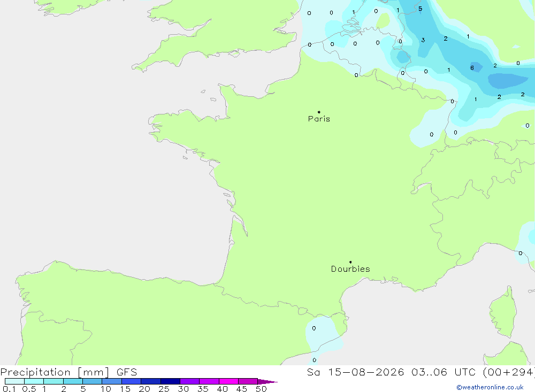Screen dimensions: 535x392
Task: Pick the royal-blue 15–20 legend swatch
Action: 132,381
